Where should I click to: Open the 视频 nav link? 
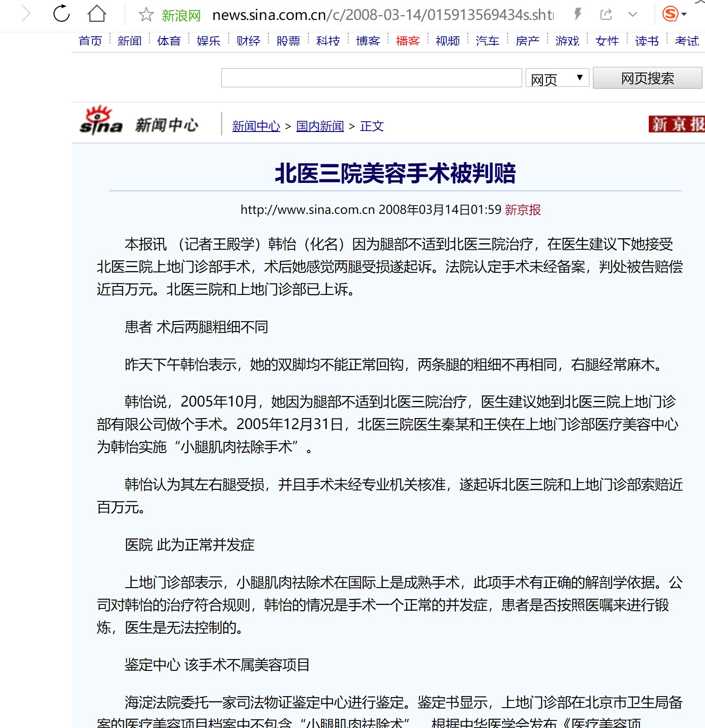click(448, 41)
